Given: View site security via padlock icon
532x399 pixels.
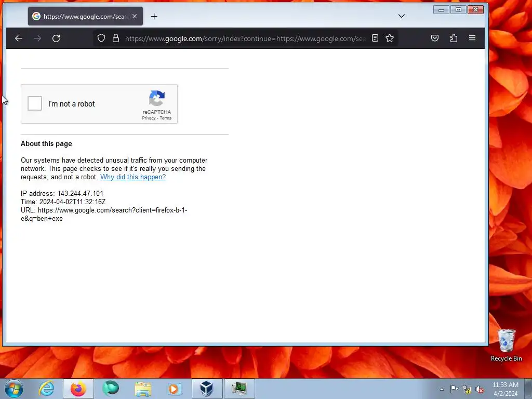Looking at the screenshot, I should coord(116,38).
